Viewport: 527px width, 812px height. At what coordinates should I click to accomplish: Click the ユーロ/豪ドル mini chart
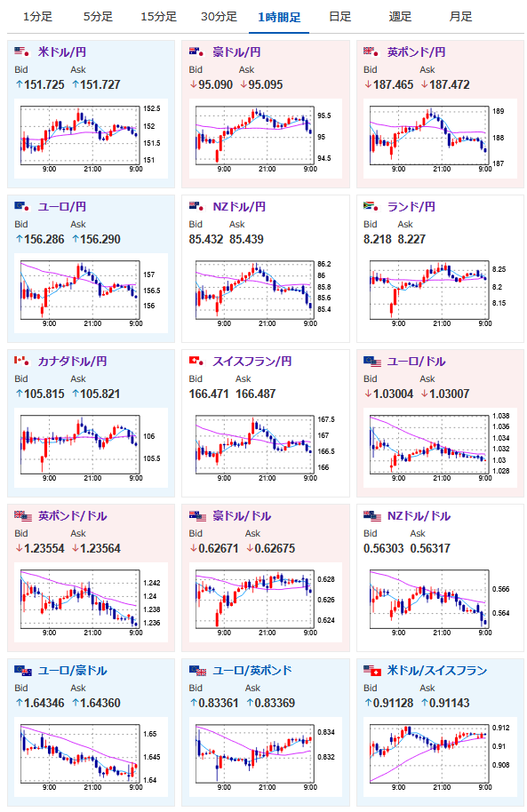(x=91, y=757)
